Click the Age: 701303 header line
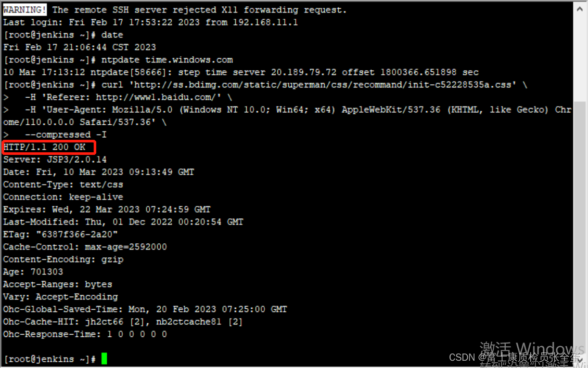The height and width of the screenshot is (368, 588). [33, 272]
